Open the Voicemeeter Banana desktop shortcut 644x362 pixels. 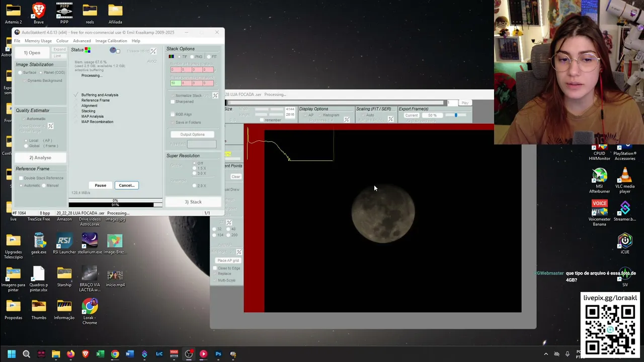tap(599, 213)
